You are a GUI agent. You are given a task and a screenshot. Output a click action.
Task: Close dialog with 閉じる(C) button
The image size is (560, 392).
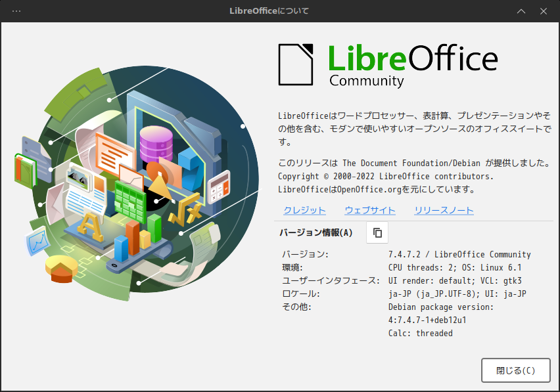click(516, 370)
